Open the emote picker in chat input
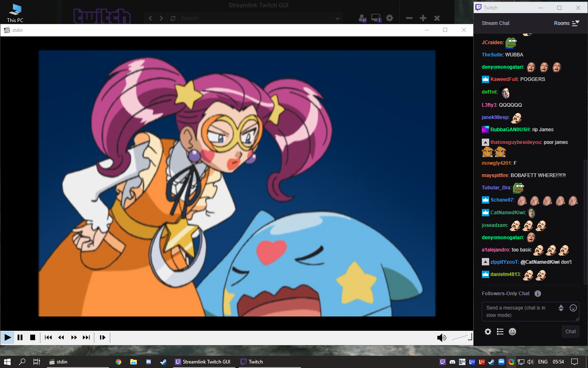 coord(573,308)
